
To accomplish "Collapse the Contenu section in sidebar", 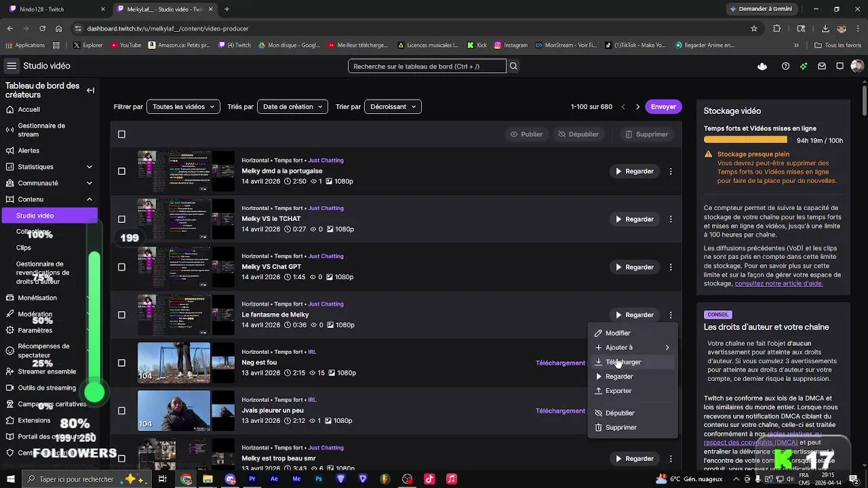I will 90,199.
